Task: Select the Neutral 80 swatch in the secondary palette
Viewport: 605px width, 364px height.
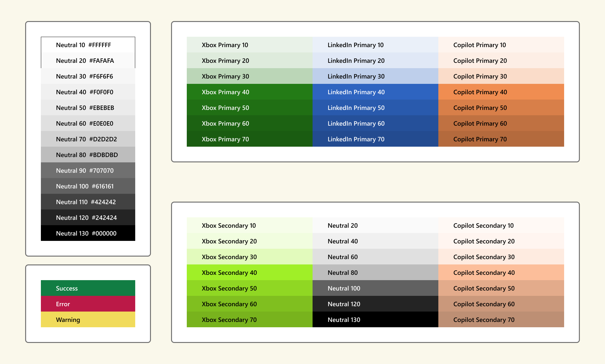Action: 375,273
